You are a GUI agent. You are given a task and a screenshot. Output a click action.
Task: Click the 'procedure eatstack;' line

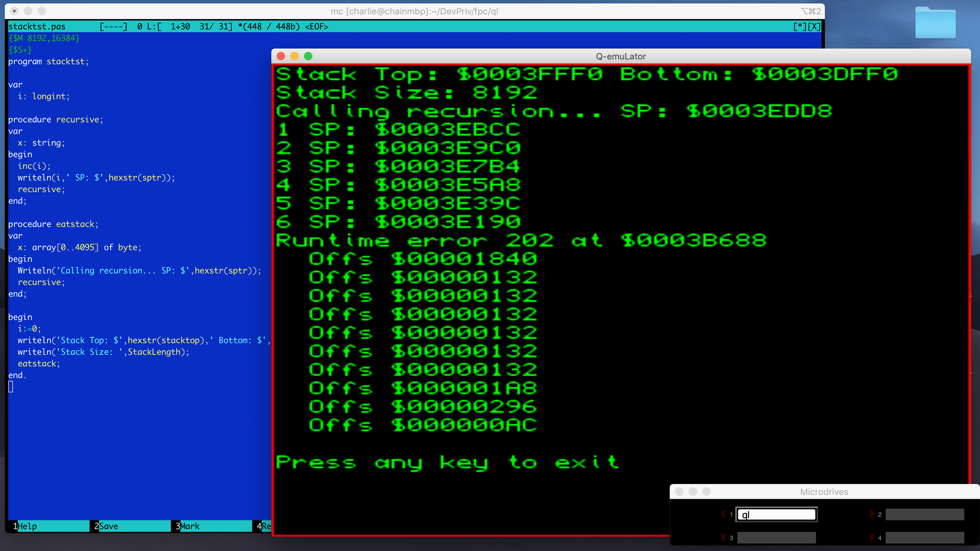point(53,224)
